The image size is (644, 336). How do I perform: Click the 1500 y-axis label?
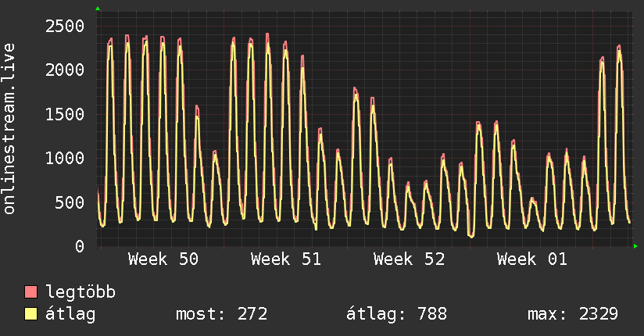[x=65, y=114]
